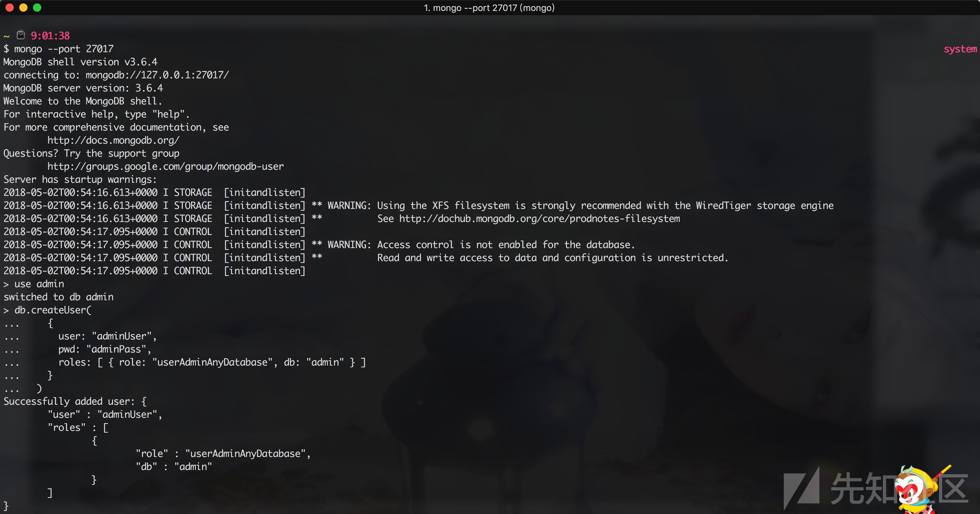Click the last CONTROL [initandlisten] log line
The width and height of the screenshot is (980, 514).
[155, 271]
